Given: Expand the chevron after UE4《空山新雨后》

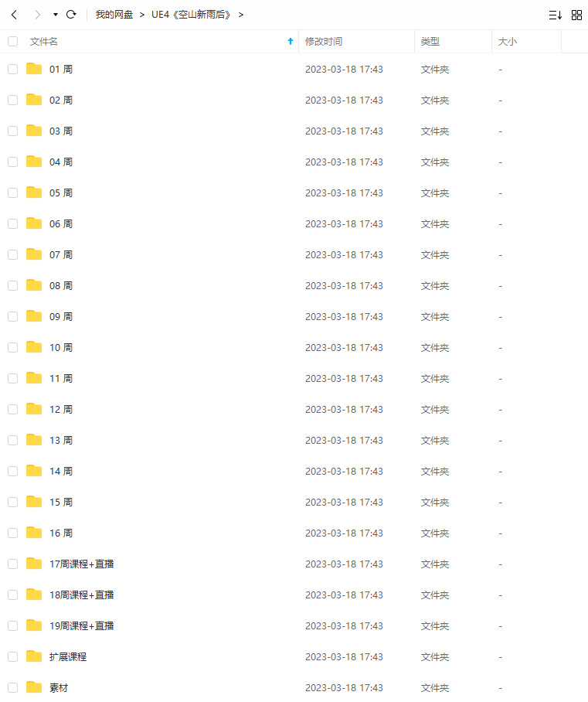Looking at the screenshot, I should tap(241, 15).
